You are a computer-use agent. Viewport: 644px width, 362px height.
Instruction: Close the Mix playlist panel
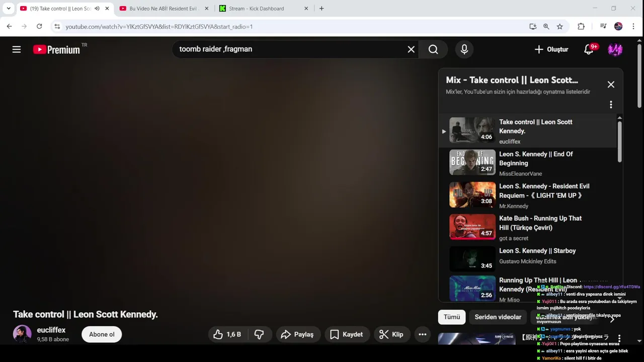(x=611, y=84)
